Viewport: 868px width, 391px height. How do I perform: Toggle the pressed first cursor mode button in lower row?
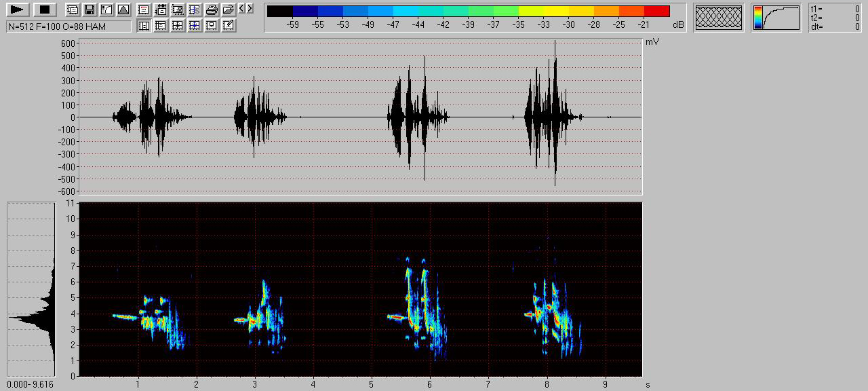[144, 26]
